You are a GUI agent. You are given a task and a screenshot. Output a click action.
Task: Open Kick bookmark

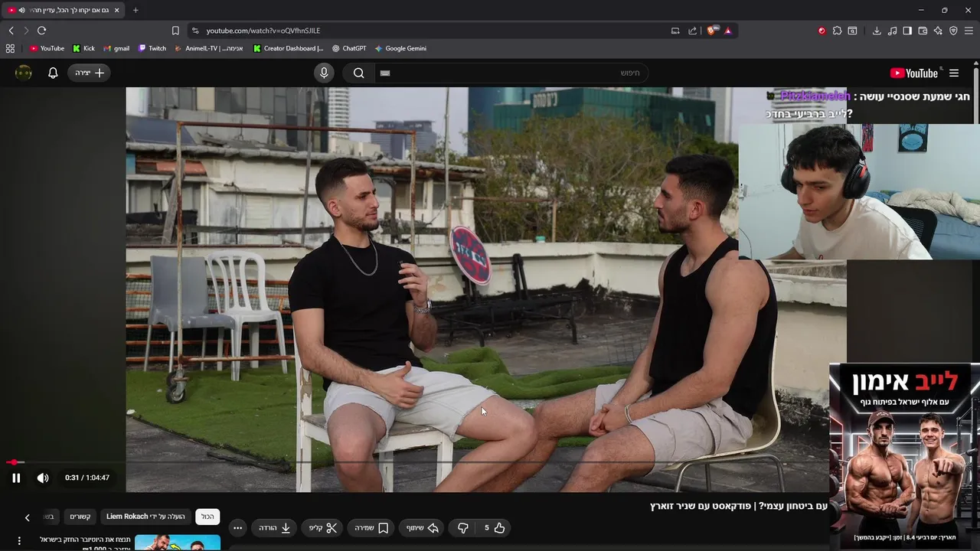[x=83, y=48]
